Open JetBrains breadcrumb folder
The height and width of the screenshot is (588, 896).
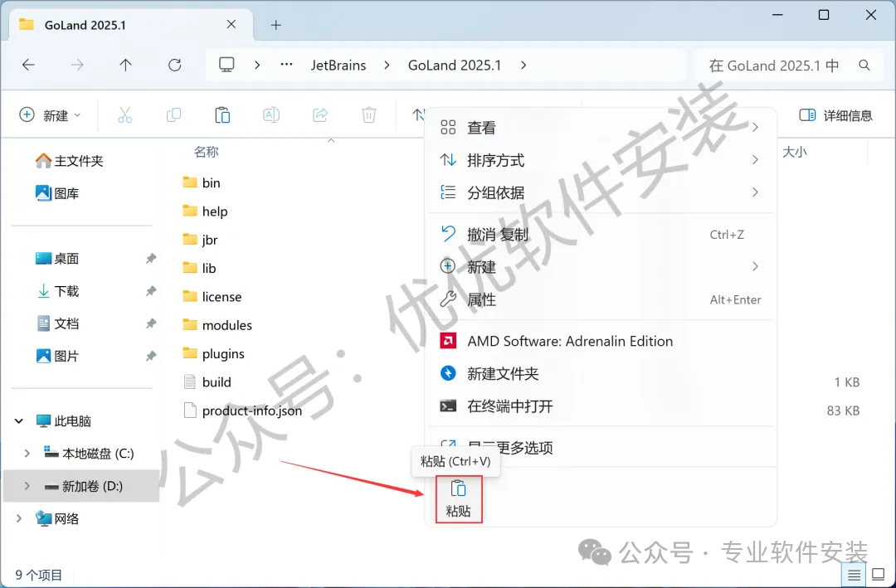click(x=338, y=66)
